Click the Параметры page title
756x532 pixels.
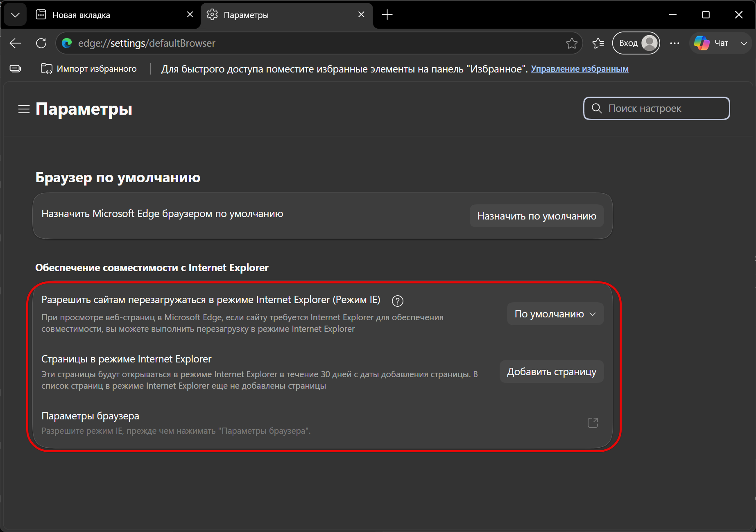[84, 109]
